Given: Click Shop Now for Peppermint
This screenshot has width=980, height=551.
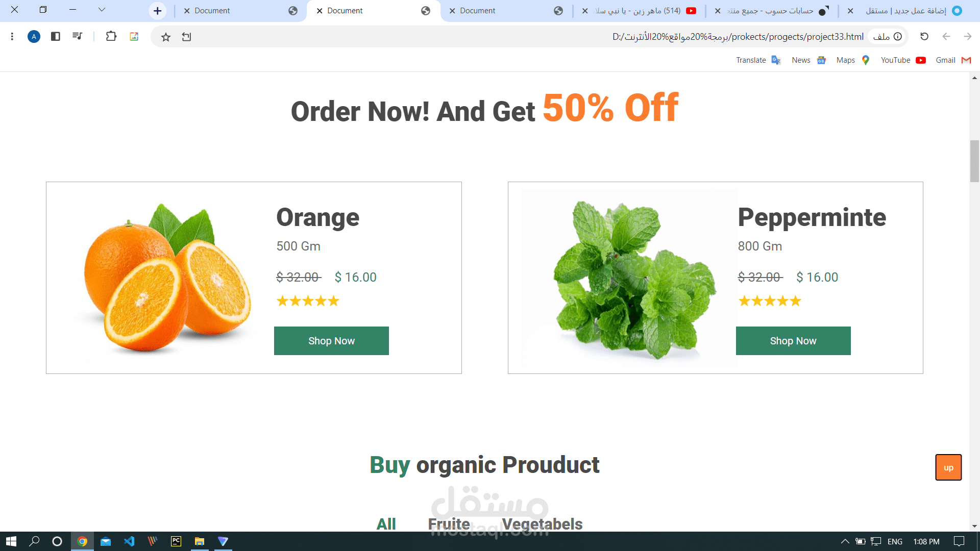Looking at the screenshot, I should (793, 341).
